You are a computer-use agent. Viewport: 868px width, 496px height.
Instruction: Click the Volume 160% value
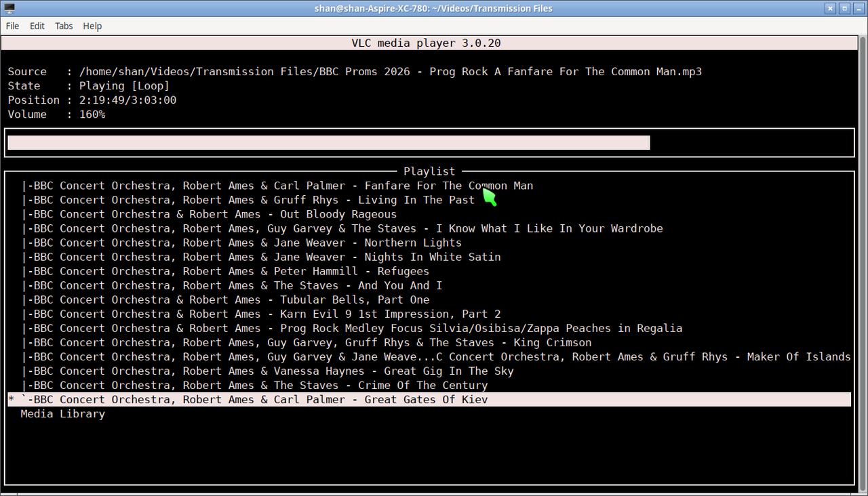[x=92, y=115]
